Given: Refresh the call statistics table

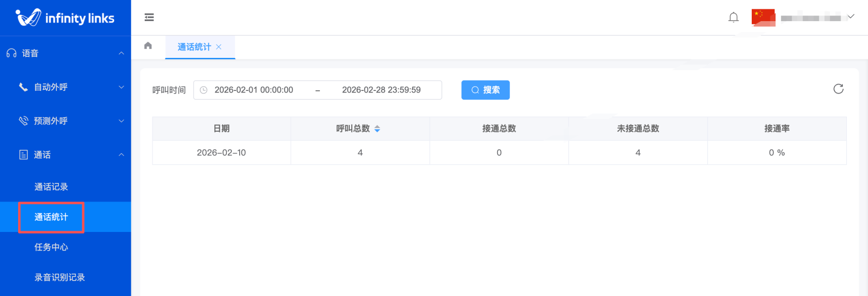Looking at the screenshot, I should pyautogui.click(x=838, y=89).
